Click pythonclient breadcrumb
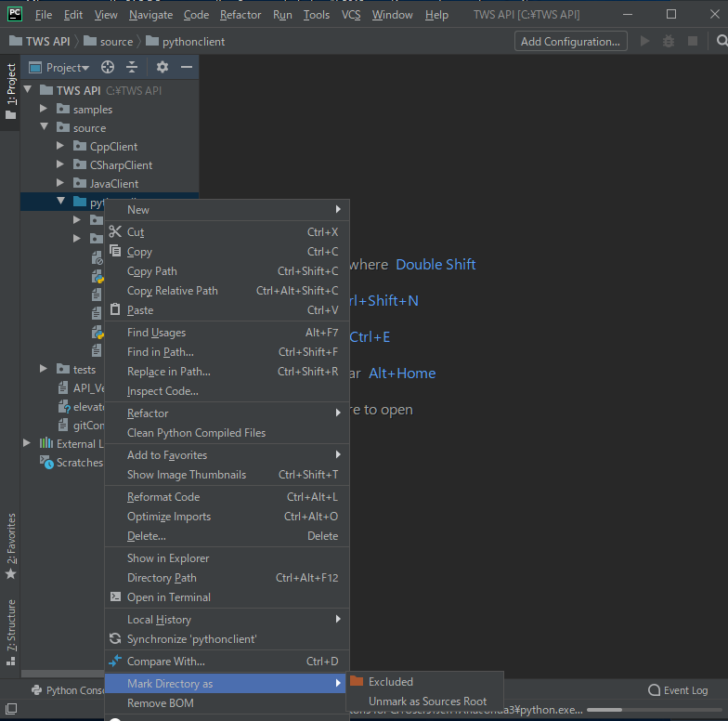Screen dimensions: 728x721 (x=186, y=41)
